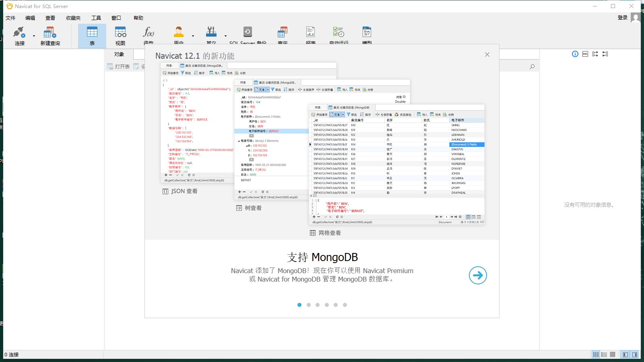The width and height of the screenshot is (644, 362).
Task: Switch to the 对象 tab
Action: coord(119,54)
